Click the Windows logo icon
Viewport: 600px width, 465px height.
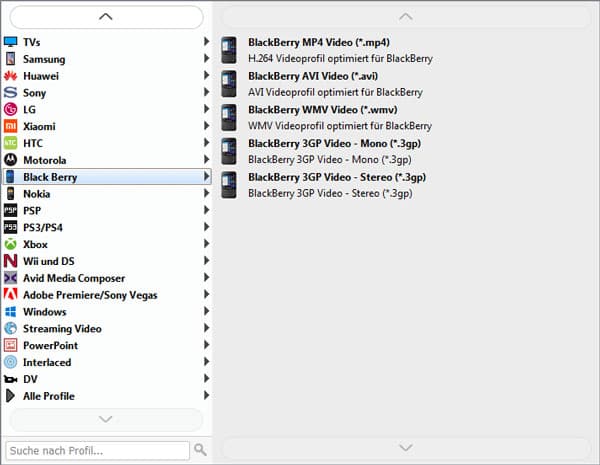11,312
